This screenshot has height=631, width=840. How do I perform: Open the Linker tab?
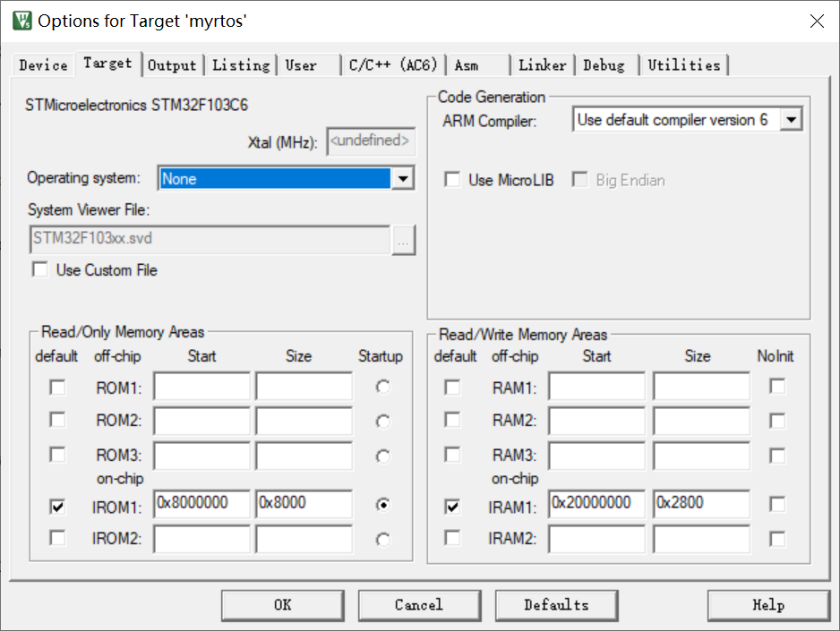point(542,65)
